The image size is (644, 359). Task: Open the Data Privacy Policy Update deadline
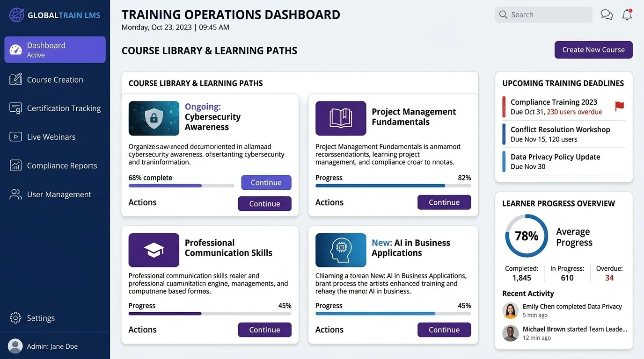[563, 161]
